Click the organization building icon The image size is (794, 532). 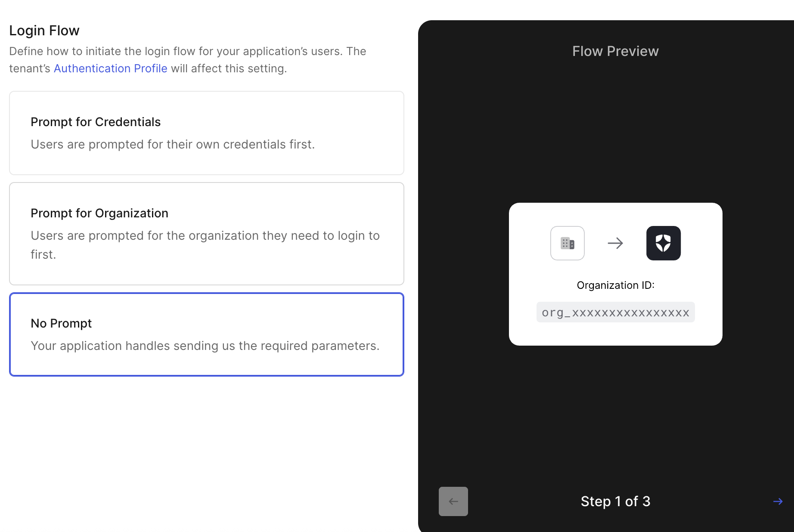pyautogui.click(x=567, y=243)
